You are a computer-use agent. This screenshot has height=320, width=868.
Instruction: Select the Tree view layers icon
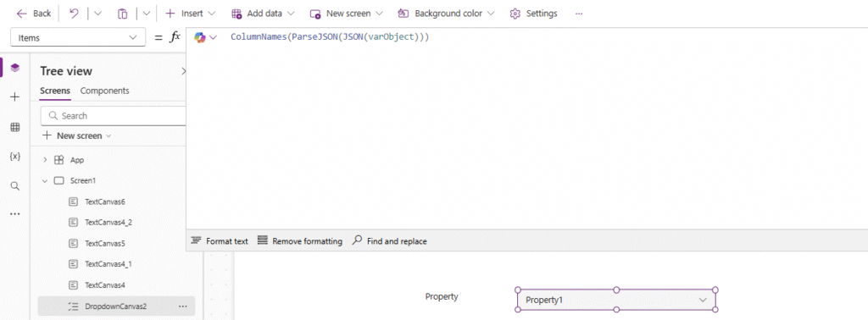pos(15,68)
